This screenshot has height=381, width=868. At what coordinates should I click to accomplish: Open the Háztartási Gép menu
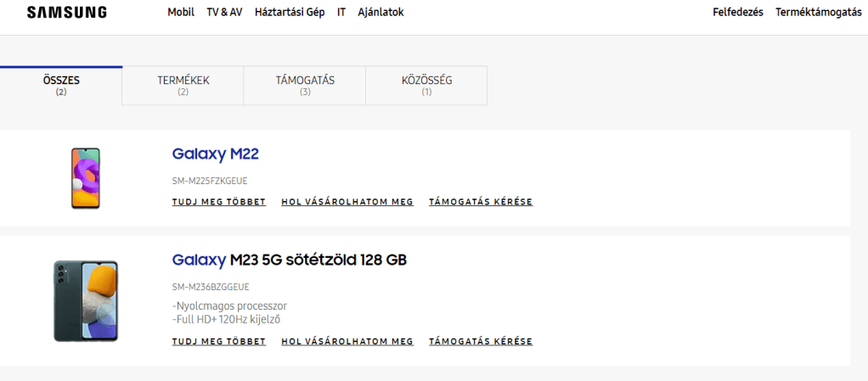(290, 13)
